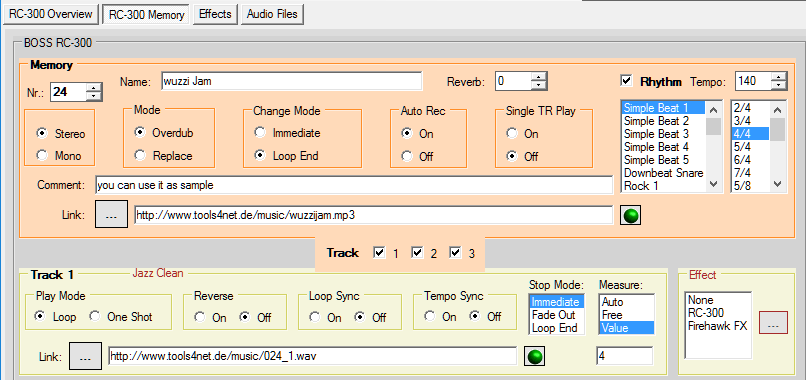This screenshot has height=380, width=806.
Task: Click the memory Link URL field
Action: click(x=374, y=215)
